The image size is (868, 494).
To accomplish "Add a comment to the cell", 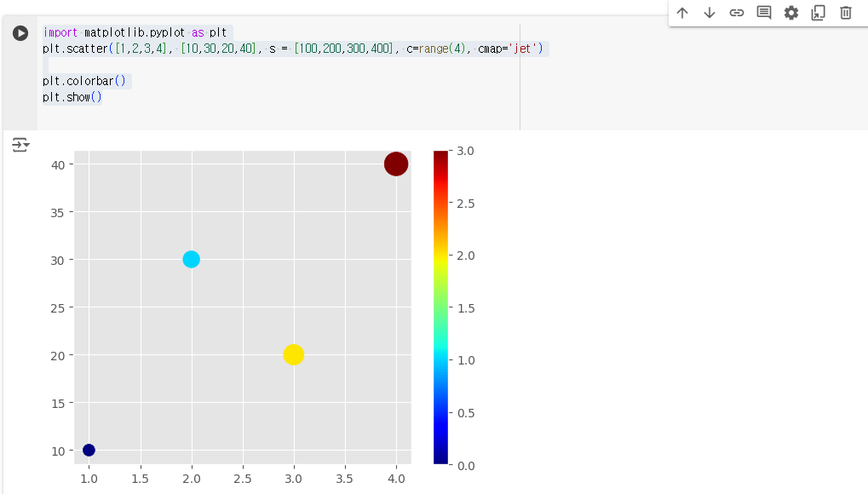I will tap(764, 13).
